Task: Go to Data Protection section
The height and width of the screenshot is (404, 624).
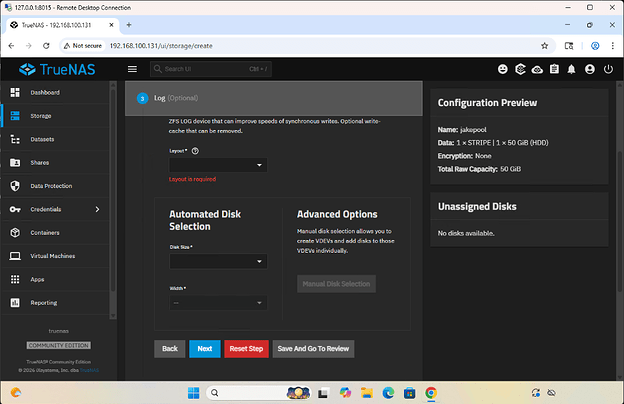Action: (x=55, y=186)
